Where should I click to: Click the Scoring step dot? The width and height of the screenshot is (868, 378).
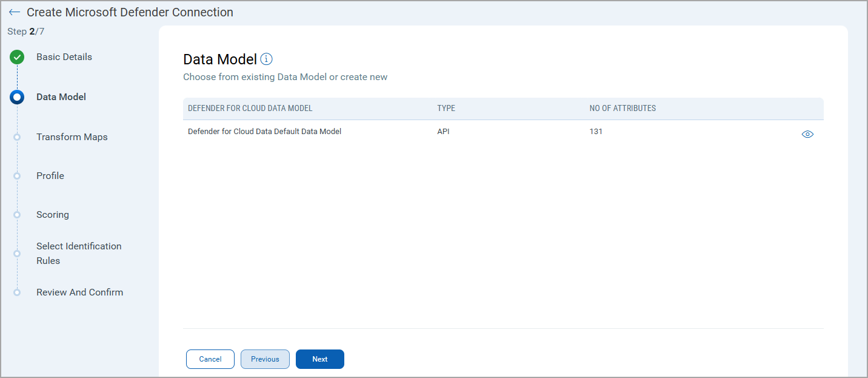point(17,215)
